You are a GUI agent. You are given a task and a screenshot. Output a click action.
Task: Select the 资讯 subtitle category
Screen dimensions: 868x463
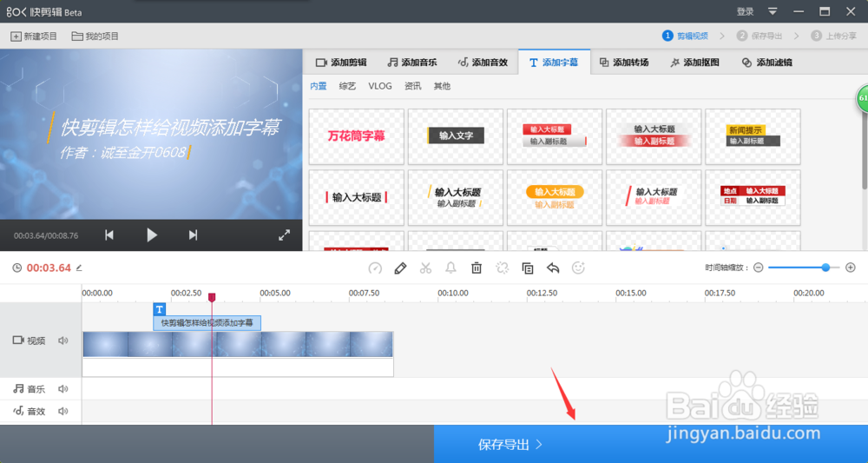(x=412, y=86)
